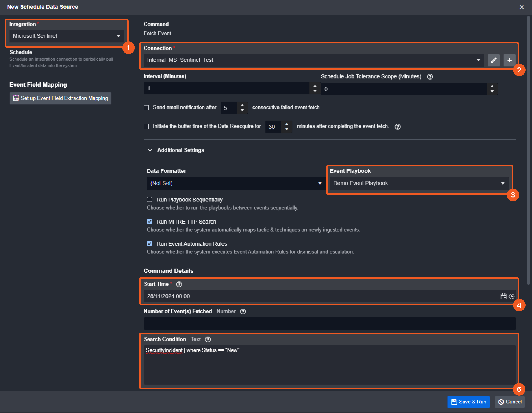
Task: Enable Send email notification checkbox
Action: click(146, 108)
